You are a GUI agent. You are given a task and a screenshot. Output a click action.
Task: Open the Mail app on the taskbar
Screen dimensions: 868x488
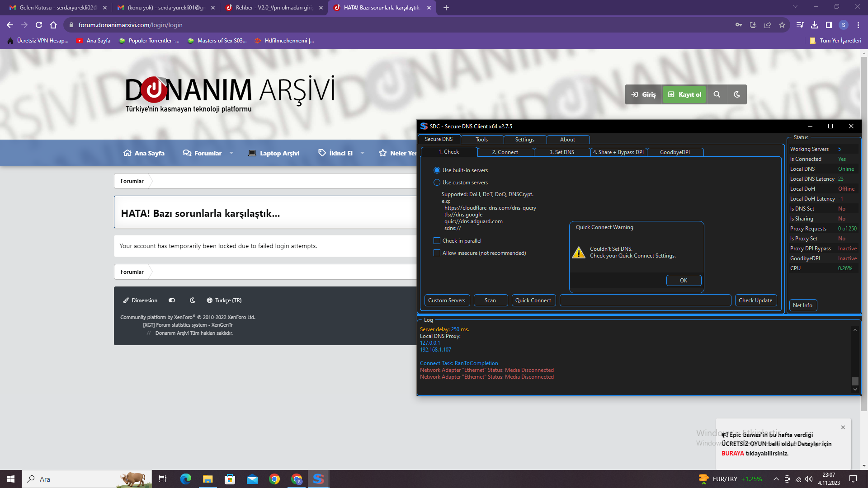[252, 479]
